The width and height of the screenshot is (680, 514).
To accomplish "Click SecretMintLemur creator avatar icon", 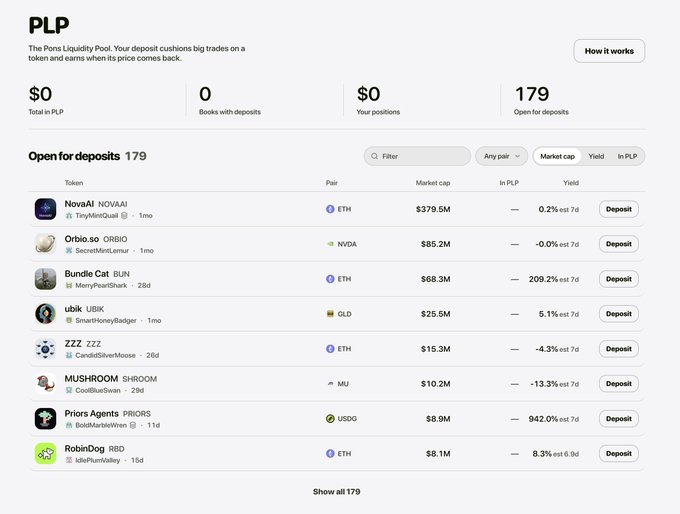I will click(x=69, y=251).
